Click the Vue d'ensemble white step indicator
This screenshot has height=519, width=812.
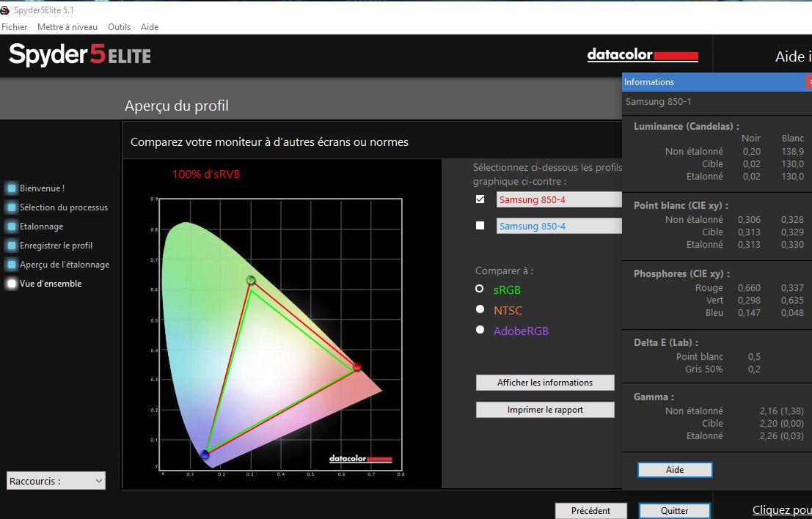12,284
